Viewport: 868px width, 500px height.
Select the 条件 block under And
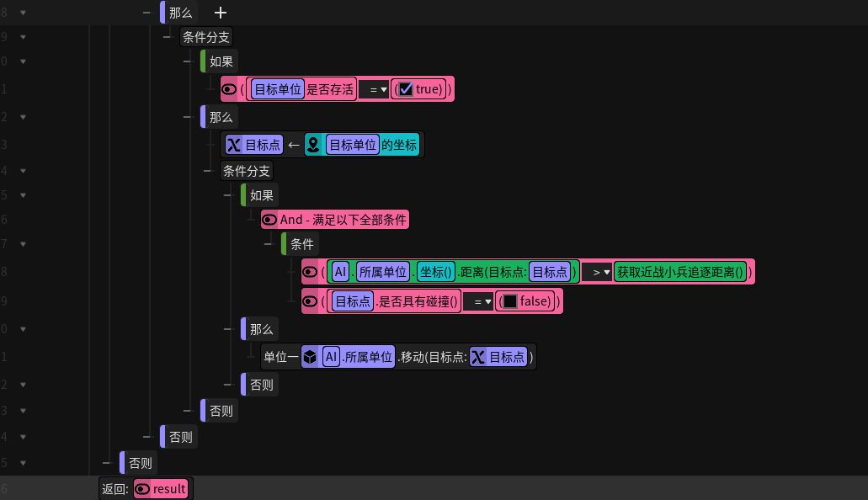[301, 244]
